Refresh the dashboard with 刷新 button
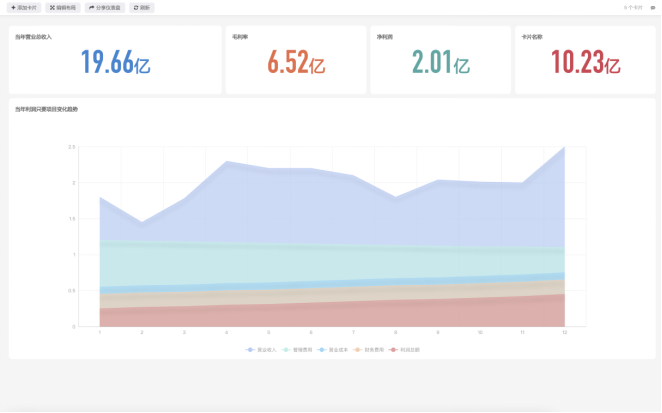 (142, 8)
